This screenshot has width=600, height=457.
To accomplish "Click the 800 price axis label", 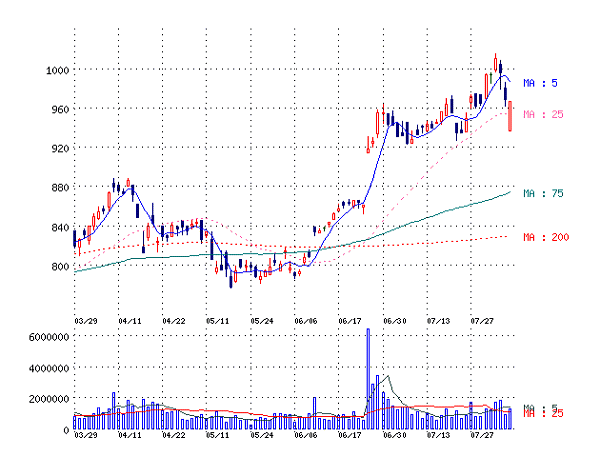I will point(60,266).
